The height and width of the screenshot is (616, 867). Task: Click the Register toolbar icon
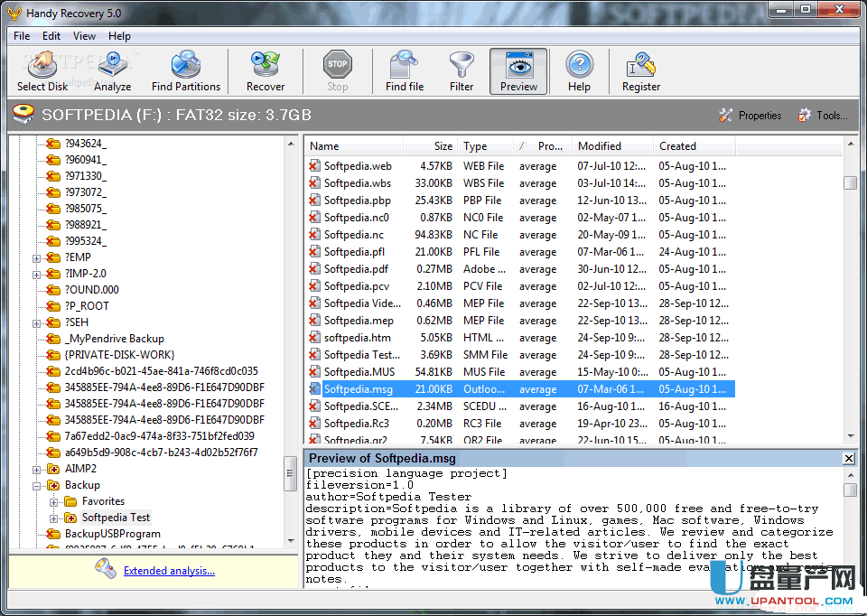coord(641,71)
